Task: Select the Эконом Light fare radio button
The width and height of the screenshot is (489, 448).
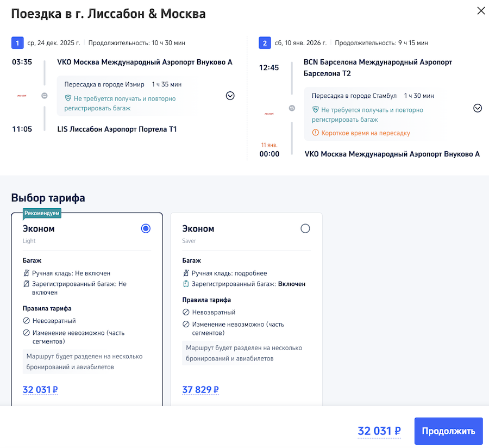Action: (146, 229)
